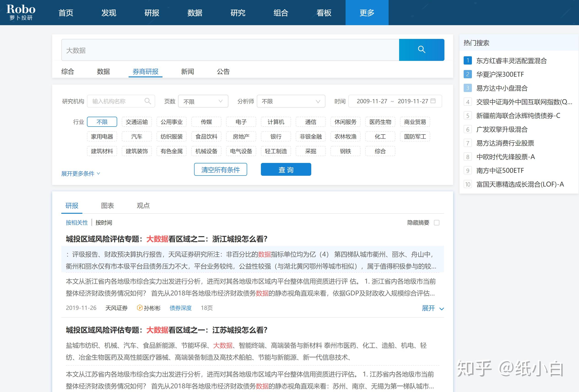Image resolution: width=579 pixels, height=392 pixels.
Task: Select the 医药生物 industry filter
Action: 380,122
